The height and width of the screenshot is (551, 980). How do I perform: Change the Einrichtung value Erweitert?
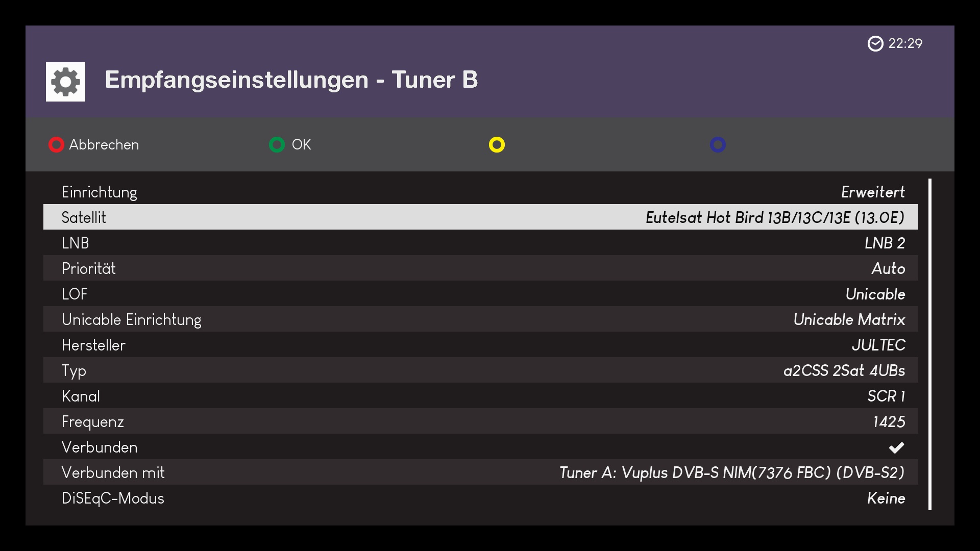pos(873,192)
